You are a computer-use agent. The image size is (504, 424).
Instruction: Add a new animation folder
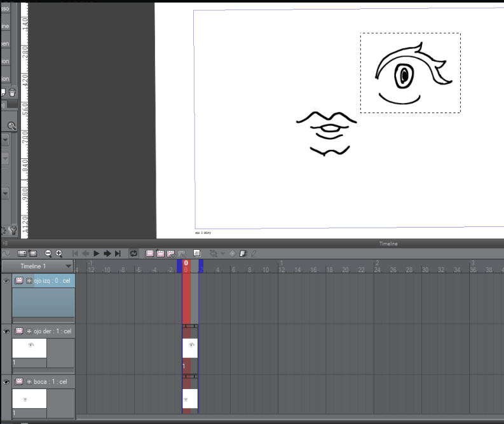pyautogui.click(x=149, y=254)
